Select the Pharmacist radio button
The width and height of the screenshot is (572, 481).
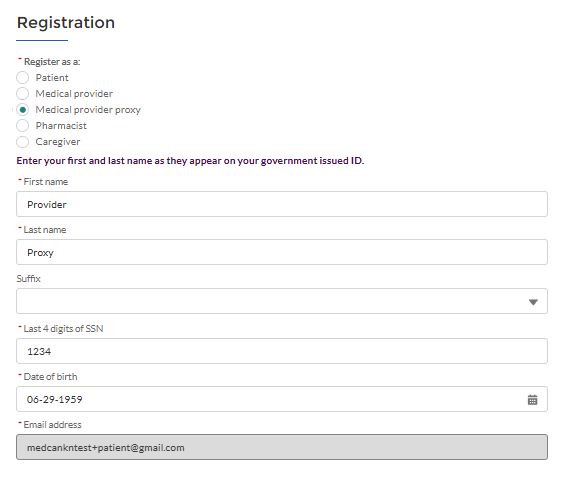pyautogui.click(x=23, y=126)
